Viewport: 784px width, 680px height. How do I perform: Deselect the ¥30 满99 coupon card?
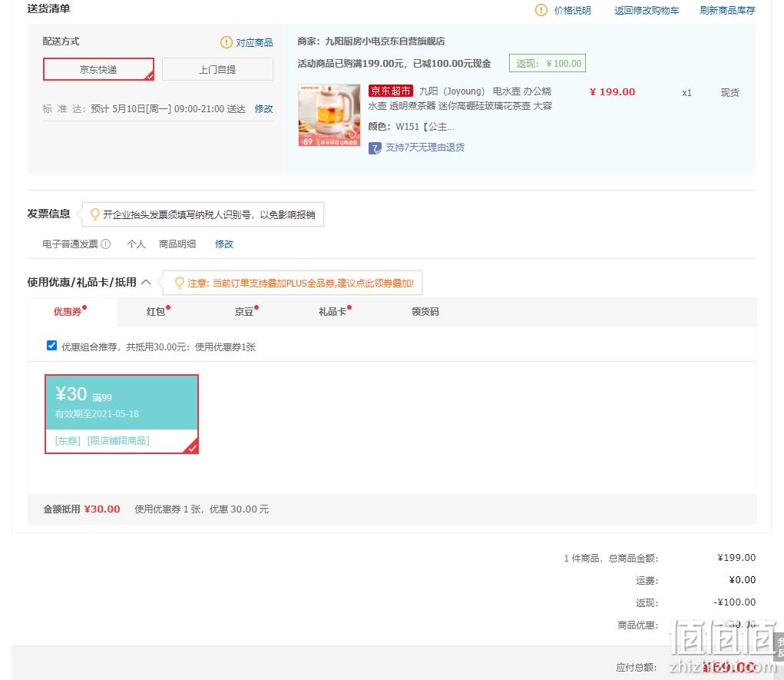(x=121, y=414)
